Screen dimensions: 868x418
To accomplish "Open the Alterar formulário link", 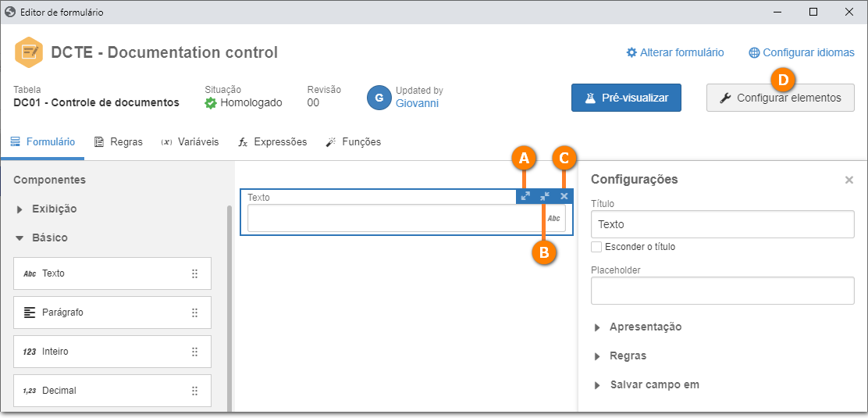I will (674, 52).
